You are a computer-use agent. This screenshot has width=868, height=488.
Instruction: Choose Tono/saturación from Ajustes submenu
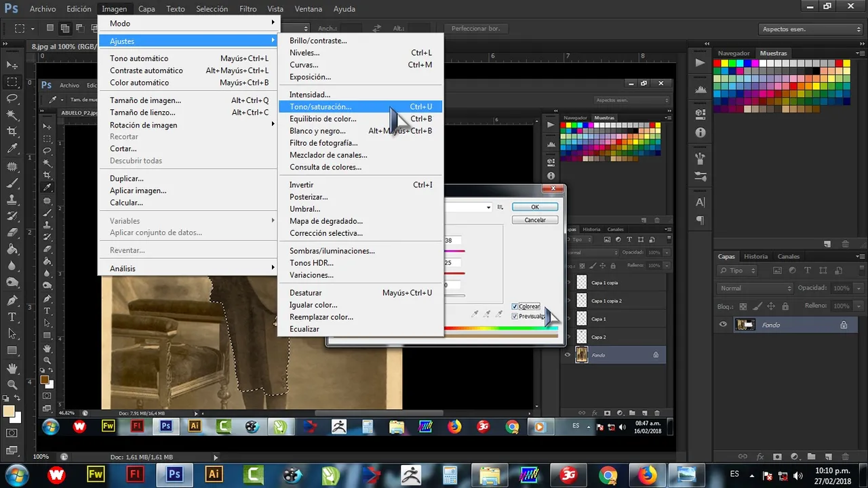(361, 106)
